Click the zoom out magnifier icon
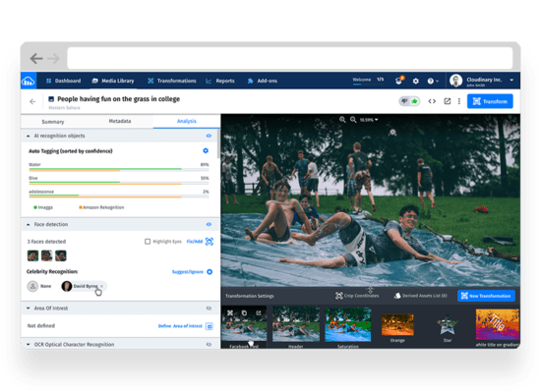The height and width of the screenshot is (392, 541). click(353, 120)
